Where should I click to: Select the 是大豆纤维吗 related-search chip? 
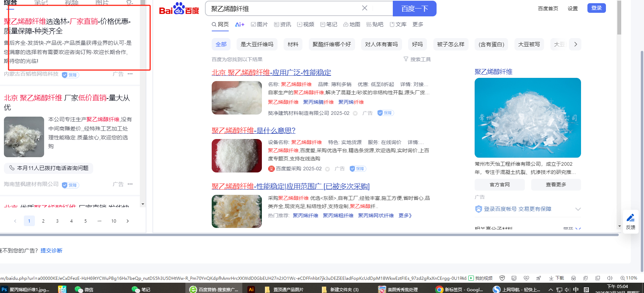[x=257, y=44]
